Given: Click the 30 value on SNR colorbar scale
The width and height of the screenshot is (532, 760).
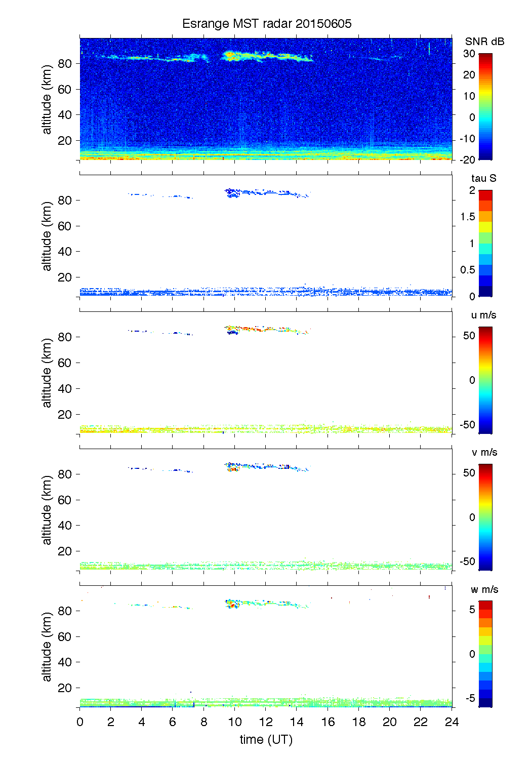Looking at the screenshot, I should 469,54.
